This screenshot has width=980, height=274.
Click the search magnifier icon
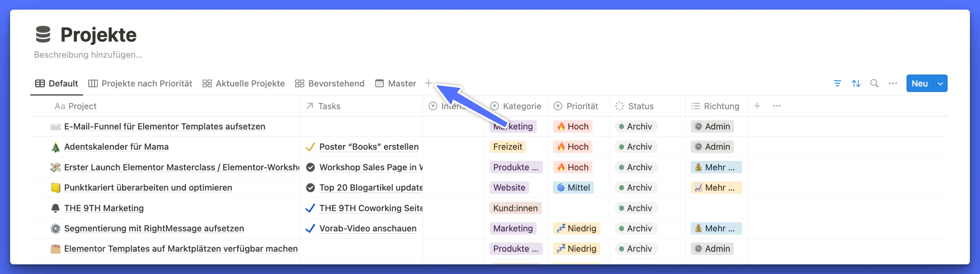pyautogui.click(x=874, y=84)
